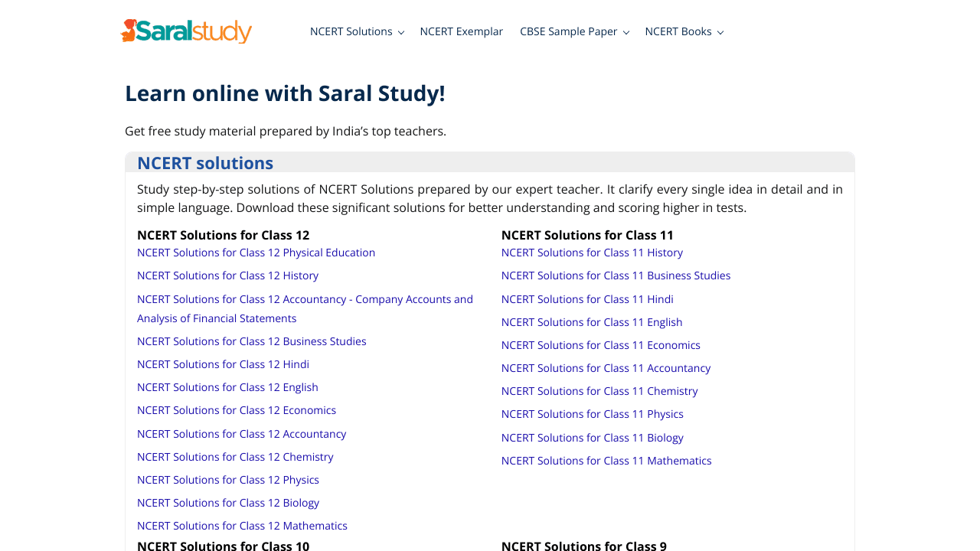Open Class 12 Economics solutions link
Image resolution: width=980 pixels, height=551 pixels.
(x=237, y=410)
